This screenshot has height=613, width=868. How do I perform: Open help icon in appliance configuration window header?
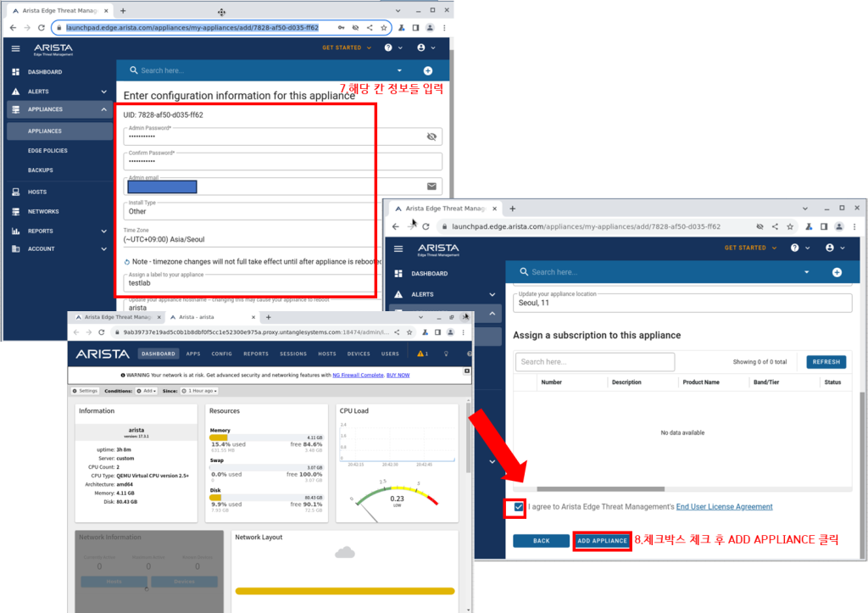click(388, 47)
